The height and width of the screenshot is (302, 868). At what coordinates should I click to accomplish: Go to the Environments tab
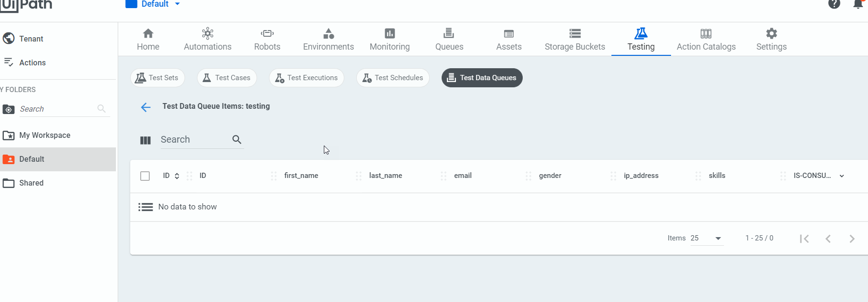tap(329, 40)
